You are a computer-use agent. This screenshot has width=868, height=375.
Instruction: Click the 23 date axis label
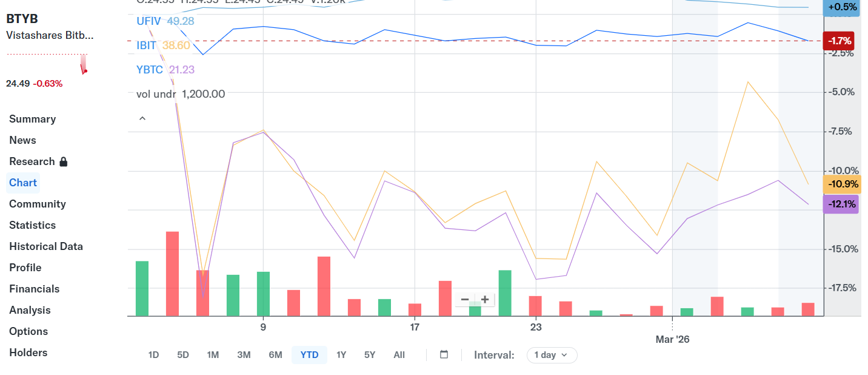[x=536, y=327]
